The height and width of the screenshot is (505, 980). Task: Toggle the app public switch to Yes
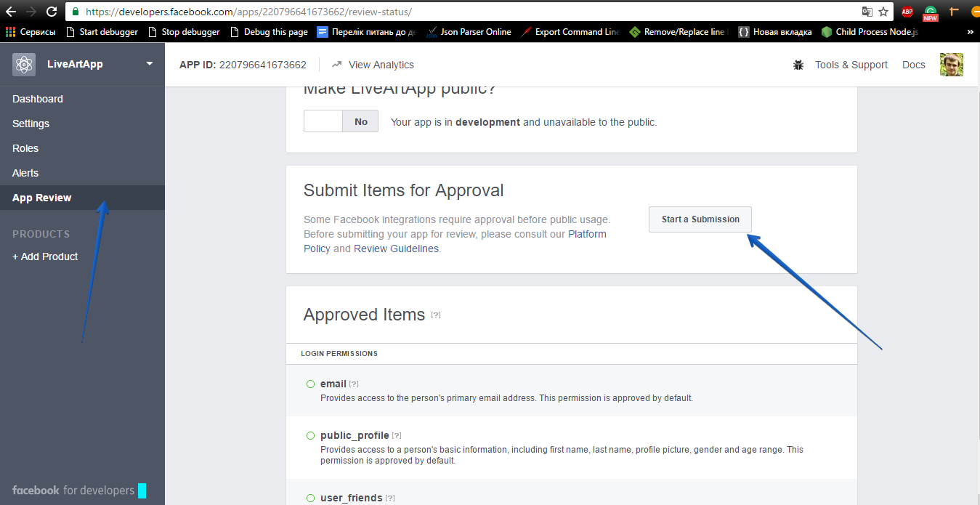(x=341, y=121)
